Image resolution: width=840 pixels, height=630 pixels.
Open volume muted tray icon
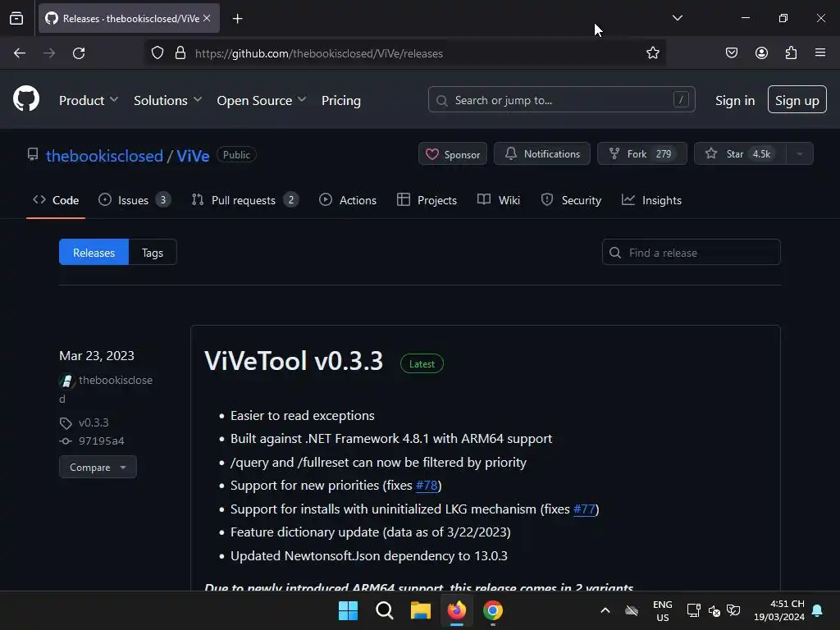click(x=714, y=610)
